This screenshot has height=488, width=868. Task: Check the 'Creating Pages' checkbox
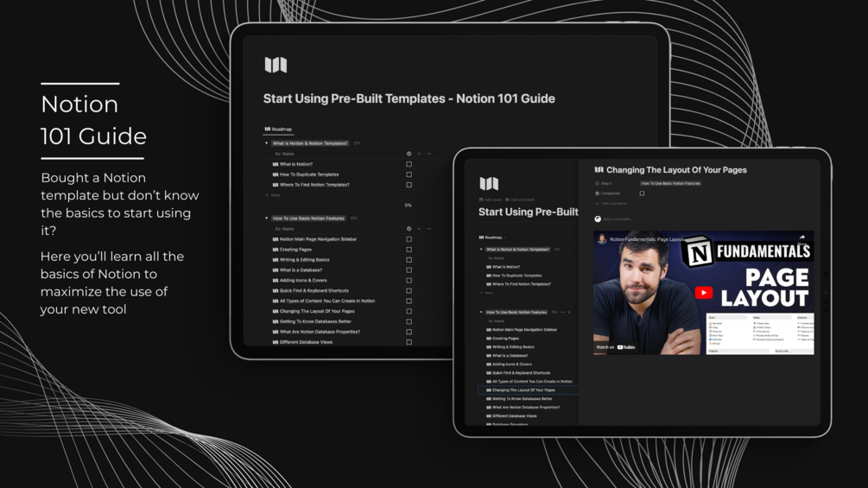coord(409,250)
